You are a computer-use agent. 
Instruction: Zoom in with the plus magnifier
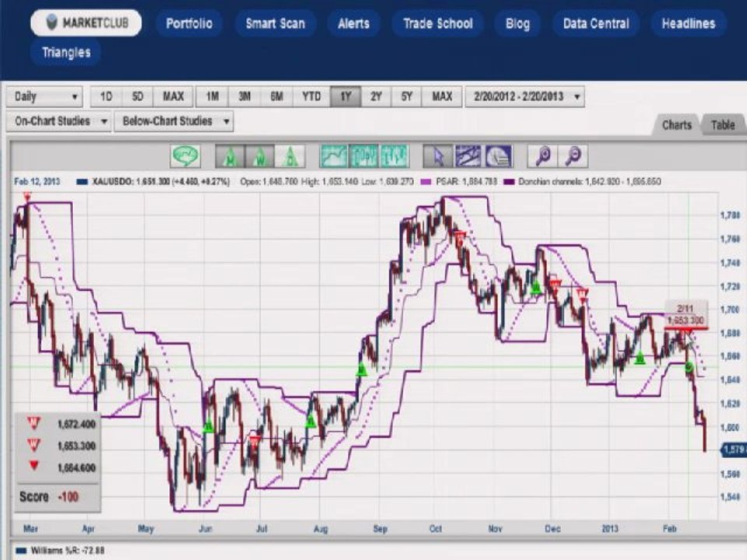(542, 156)
